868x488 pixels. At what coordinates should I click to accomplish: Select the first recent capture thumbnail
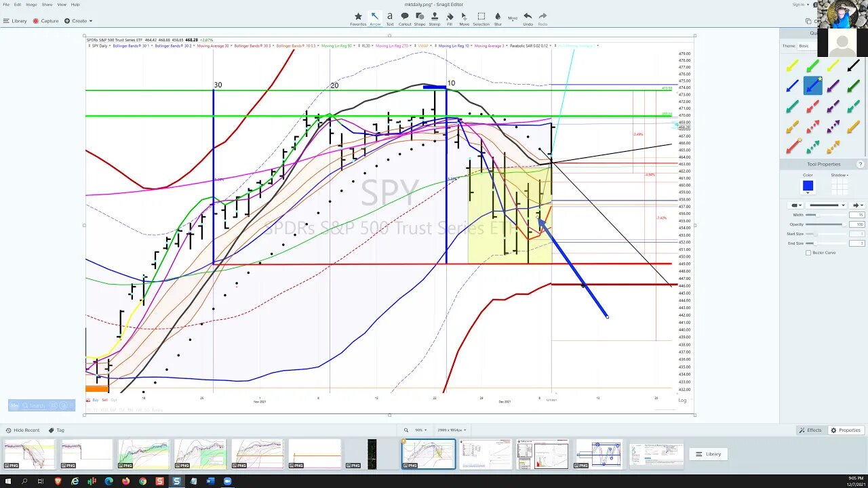click(29, 454)
